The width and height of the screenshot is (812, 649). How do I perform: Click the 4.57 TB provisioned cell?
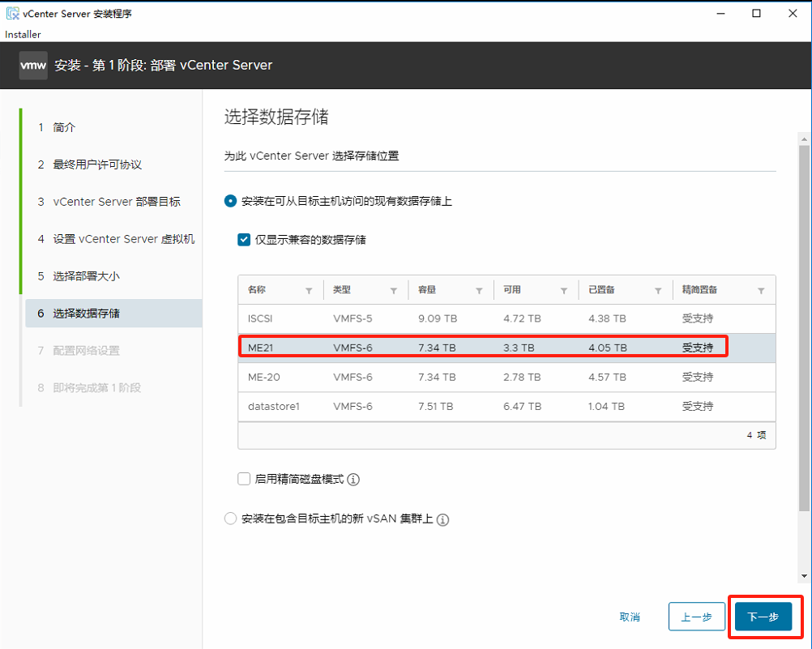pyautogui.click(x=607, y=377)
